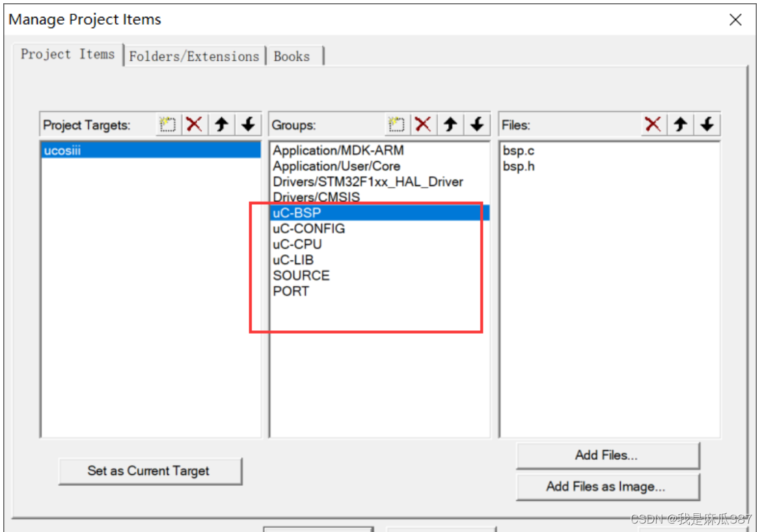Move a file down in the Files list
Screen dimensions: 762x532
click(x=707, y=124)
